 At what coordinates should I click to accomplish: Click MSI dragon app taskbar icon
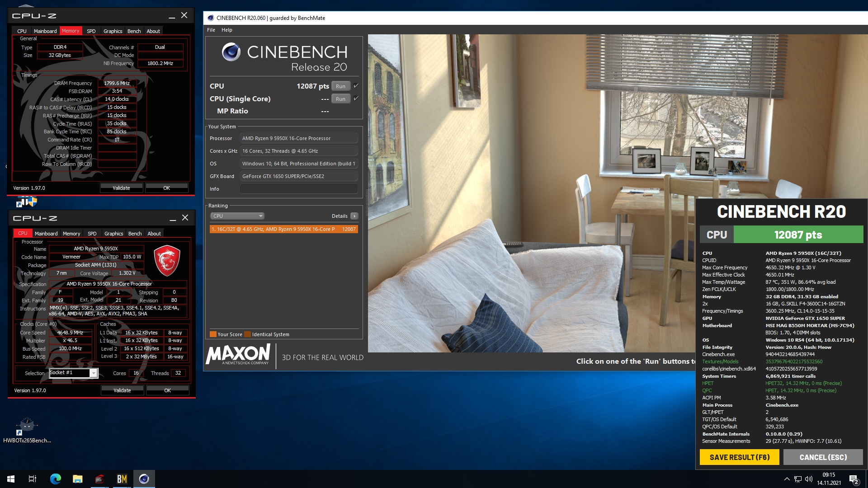tap(99, 479)
